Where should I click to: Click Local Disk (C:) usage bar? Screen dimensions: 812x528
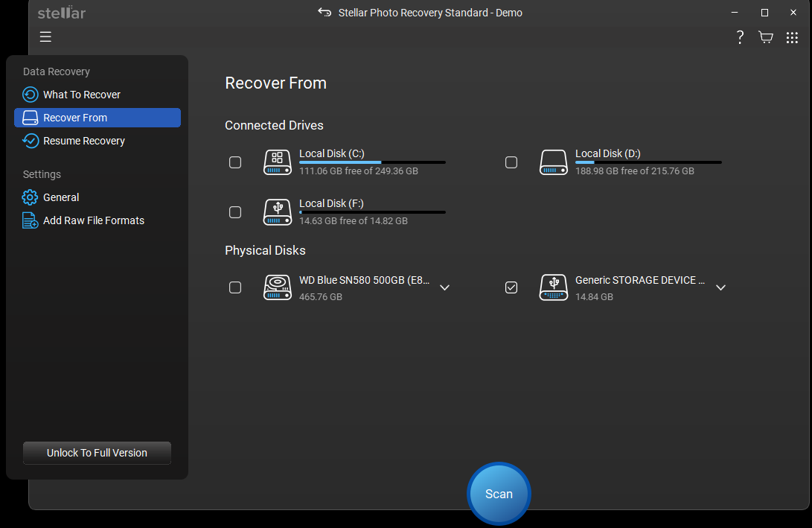372,162
